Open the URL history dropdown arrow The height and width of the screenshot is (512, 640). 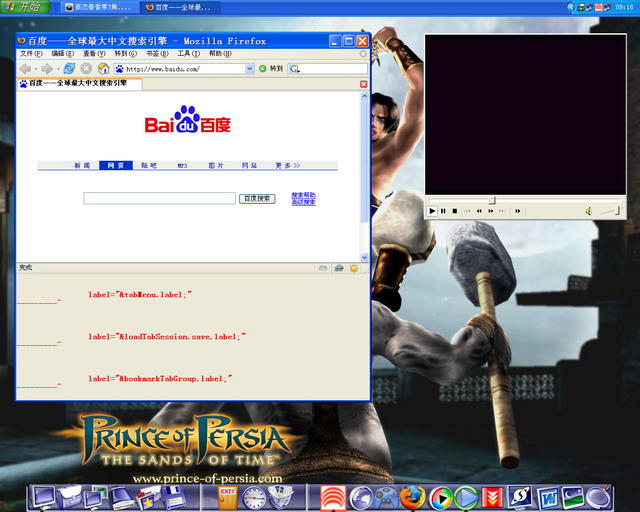coord(249,69)
